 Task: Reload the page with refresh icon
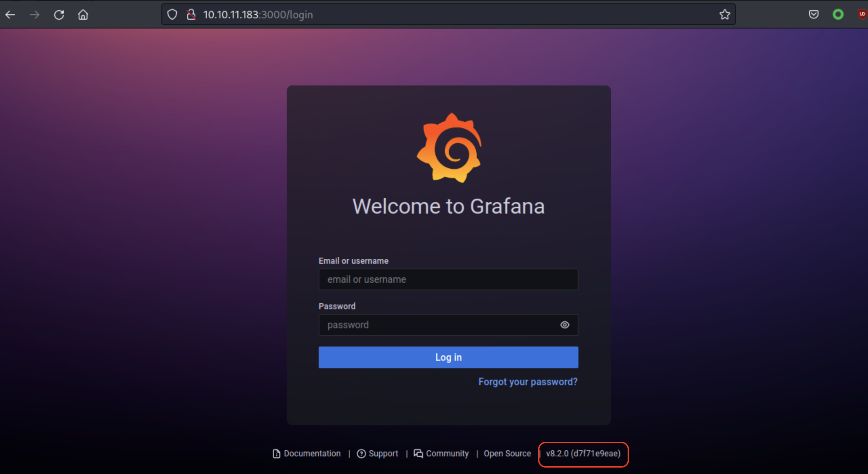coord(59,15)
